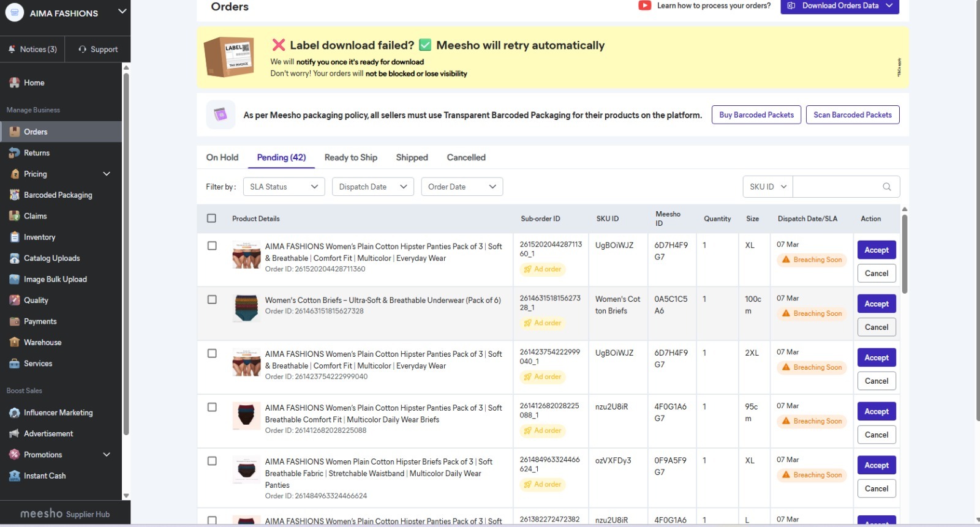Viewport: 980px width, 527px height.
Task: Click the Barcoded Packaging sidebar icon
Action: [x=15, y=195]
